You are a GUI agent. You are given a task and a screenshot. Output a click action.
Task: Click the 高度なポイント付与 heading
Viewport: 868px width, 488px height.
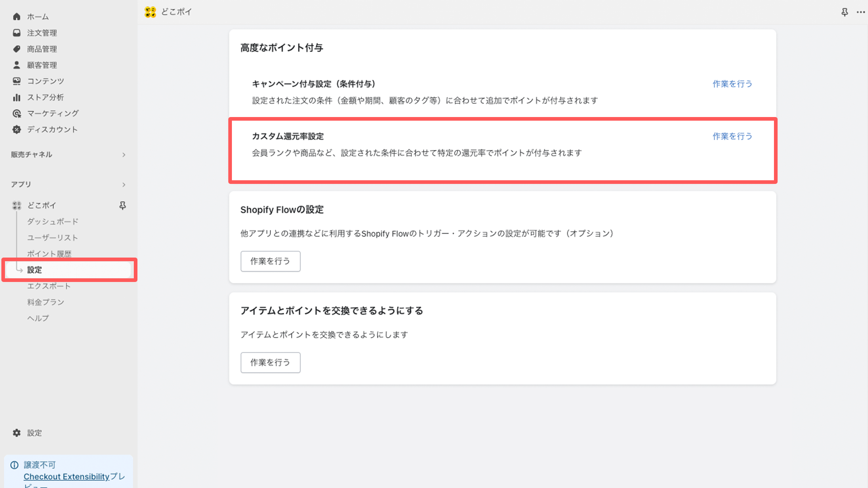pos(282,48)
